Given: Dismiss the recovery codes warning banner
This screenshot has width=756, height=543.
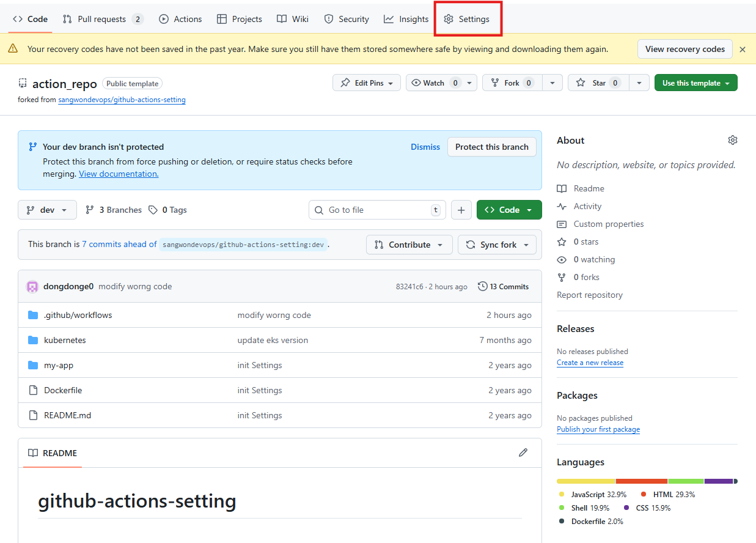Looking at the screenshot, I should click(743, 50).
